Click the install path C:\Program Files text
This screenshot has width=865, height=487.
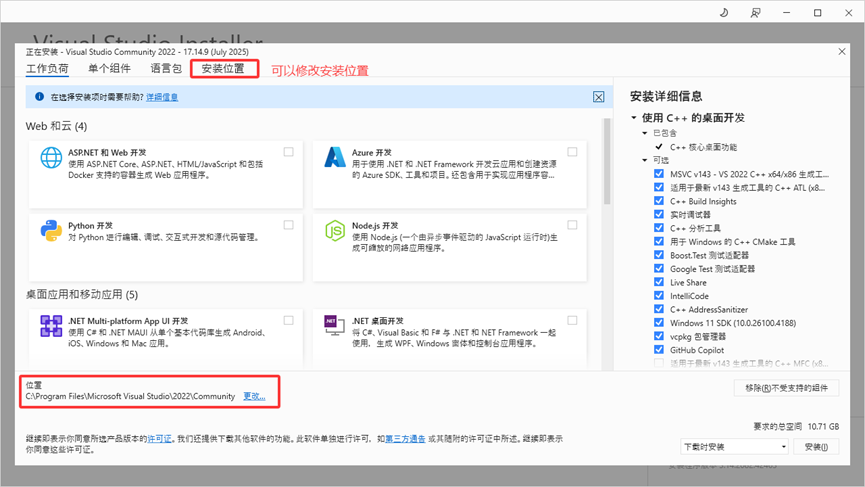coord(130,396)
